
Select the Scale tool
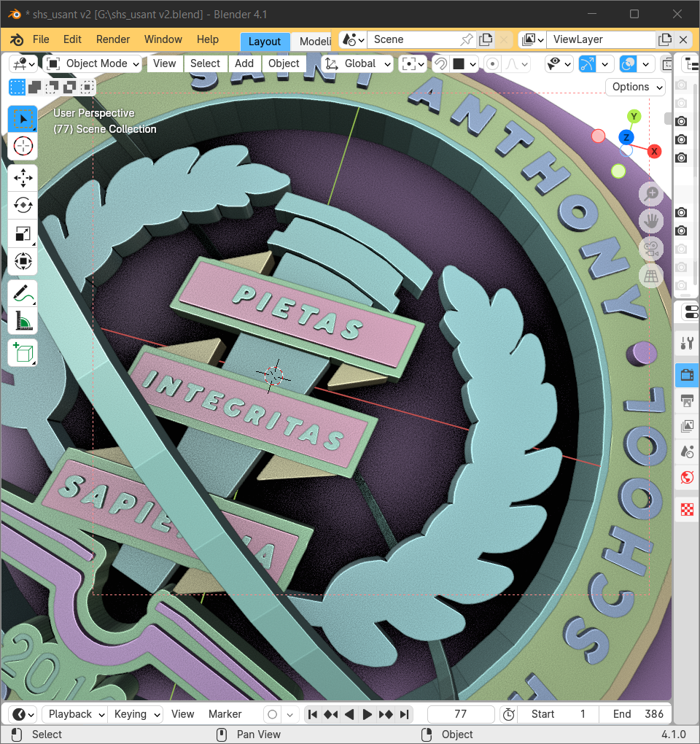coord(23,233)
